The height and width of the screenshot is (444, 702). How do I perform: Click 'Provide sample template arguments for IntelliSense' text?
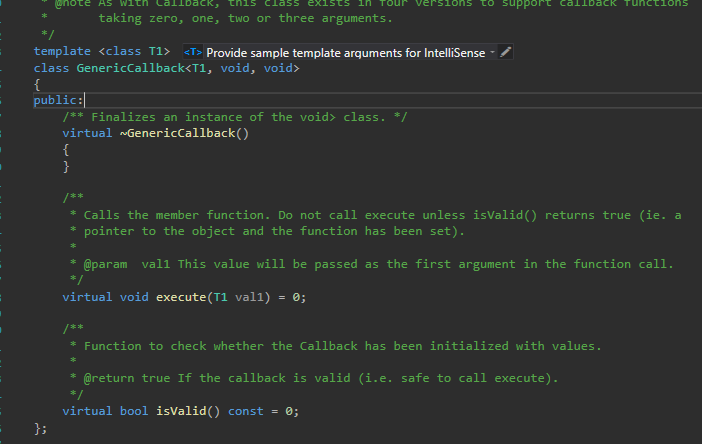[344, 51]
